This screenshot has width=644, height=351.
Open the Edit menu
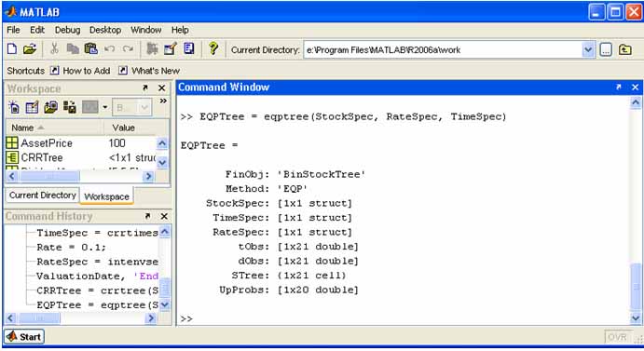point(37,30)
